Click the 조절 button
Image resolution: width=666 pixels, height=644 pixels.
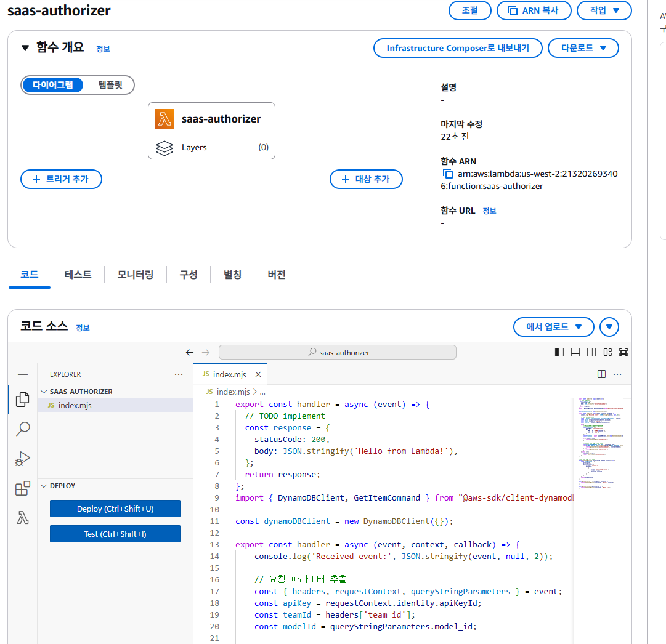[x=469, y=10]
